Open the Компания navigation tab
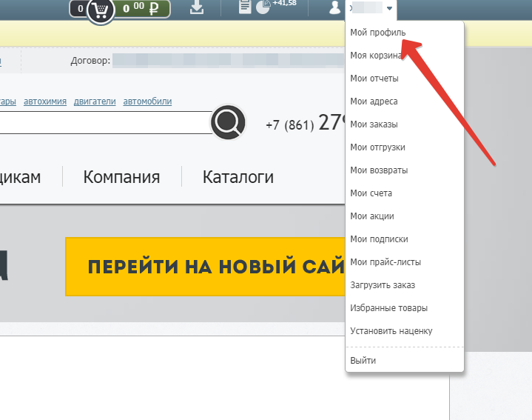Image resolution: width=532 pixels, height=420 pixels. 121,177
